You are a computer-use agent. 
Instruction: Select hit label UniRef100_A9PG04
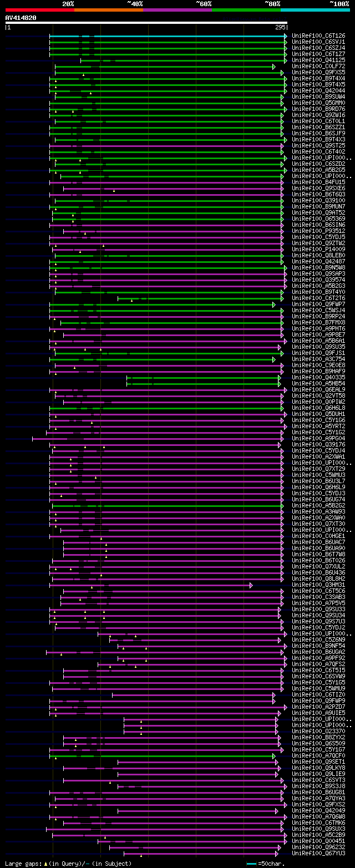tap(318, 438)
